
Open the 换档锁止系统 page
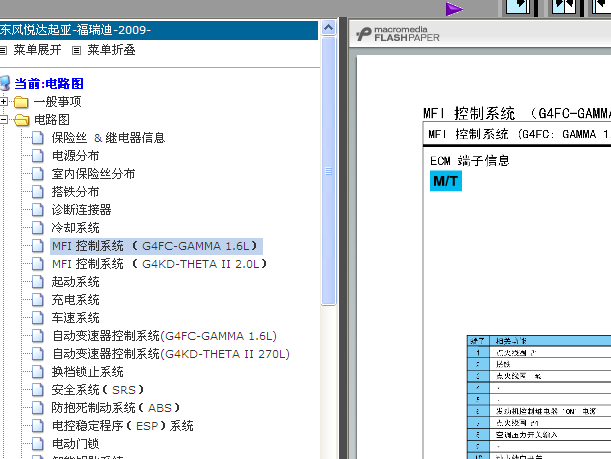(x=87, y=372)
